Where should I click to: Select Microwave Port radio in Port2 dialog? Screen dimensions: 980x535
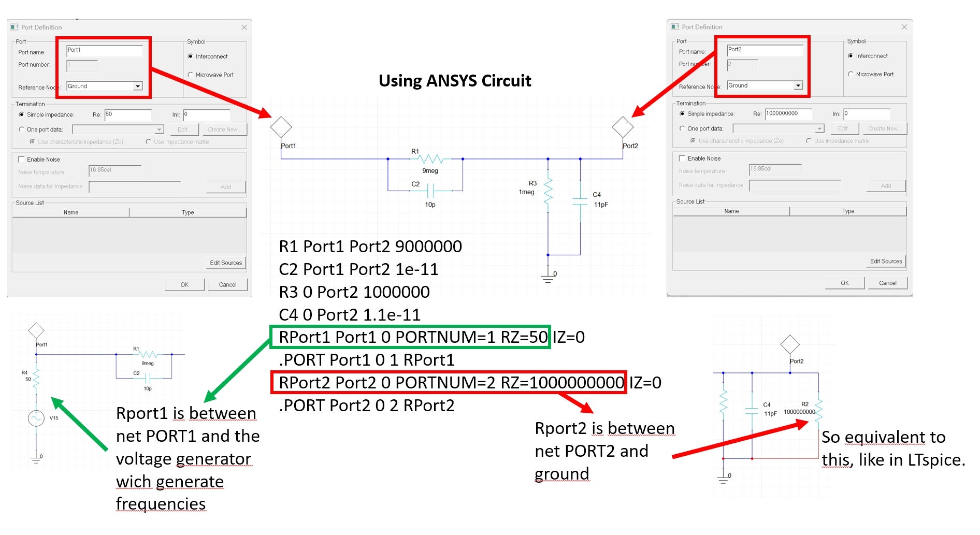pos(851,74)
